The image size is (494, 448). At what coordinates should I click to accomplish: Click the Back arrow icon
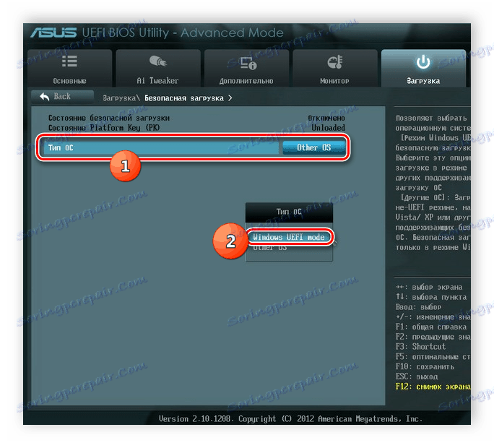pos(45,97)
